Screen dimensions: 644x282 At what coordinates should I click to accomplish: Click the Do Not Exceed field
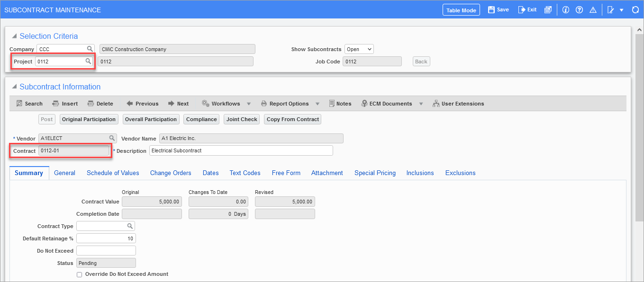click(x=106, y=251)
